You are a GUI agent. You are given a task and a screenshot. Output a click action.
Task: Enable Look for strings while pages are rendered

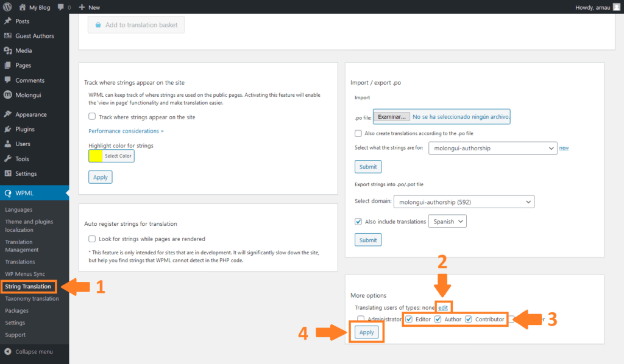click(x=92, y=239)
